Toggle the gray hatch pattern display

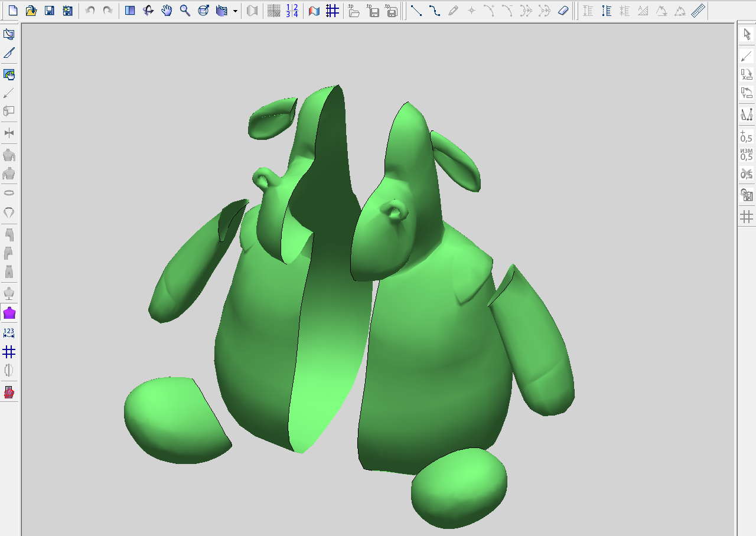(274, 11)
